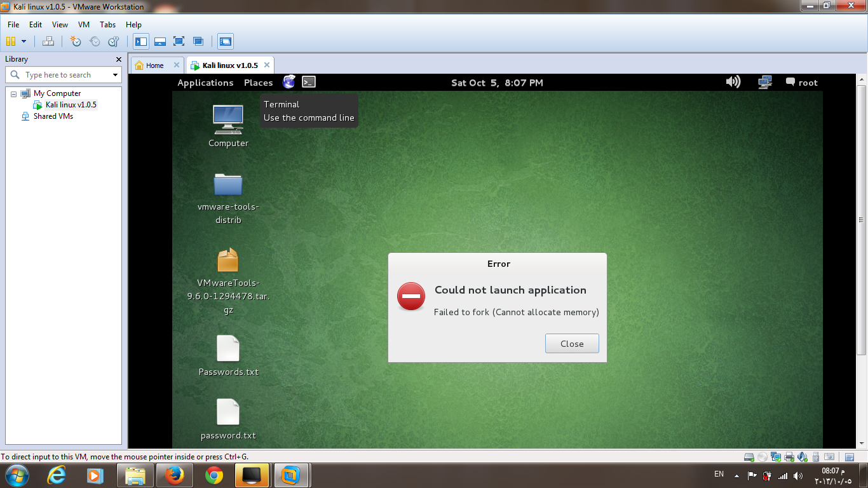Image resolution: width=868 pixels, height=488 pixels.
Task: Click Close in the Error dialog
Action: [572, 344]
